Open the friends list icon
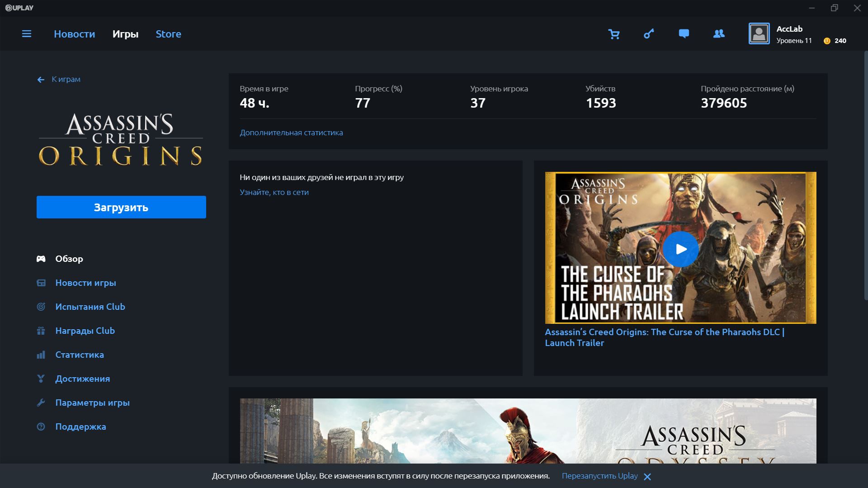The image size is (868, 488). [x=719, y=34]
